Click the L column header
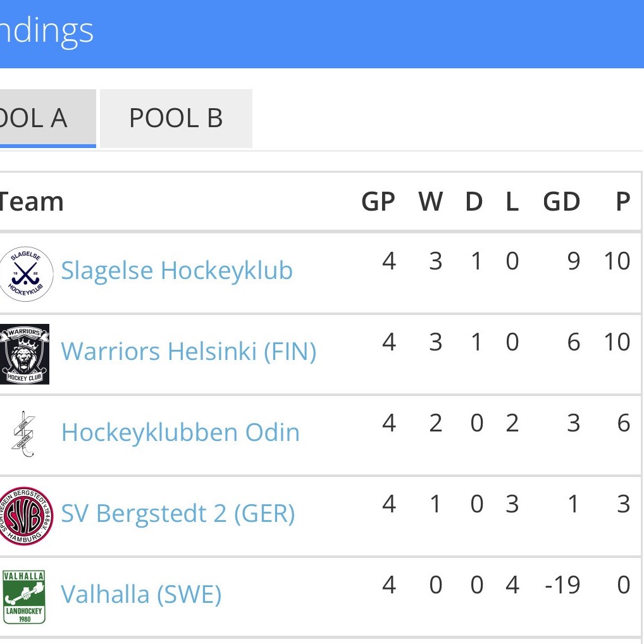644x644 pixels. (x=512, y=202)
